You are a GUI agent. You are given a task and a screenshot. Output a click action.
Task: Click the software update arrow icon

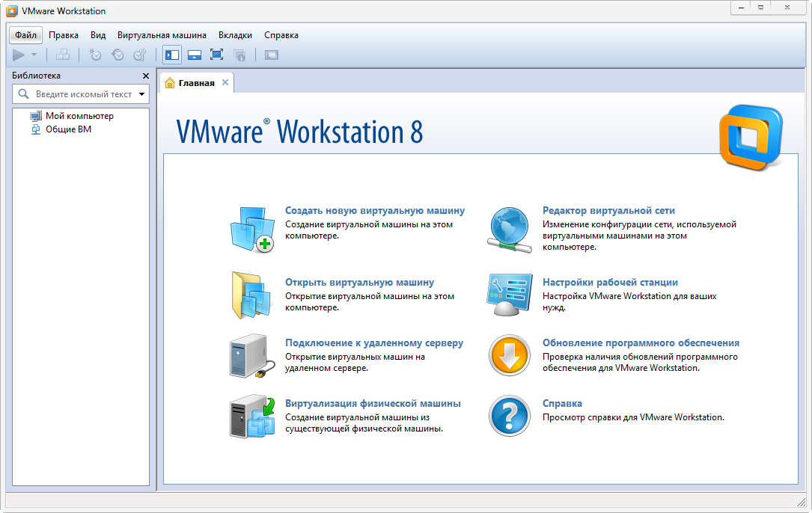tap(510, 355)
